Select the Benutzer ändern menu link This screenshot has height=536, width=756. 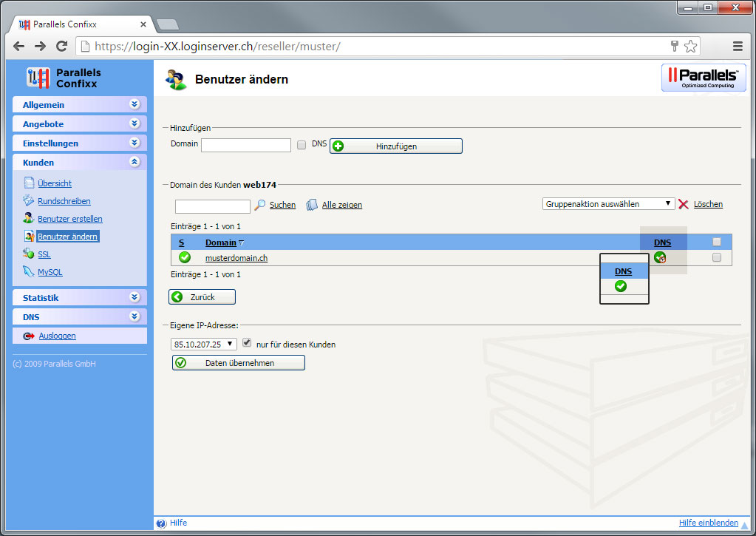67,237
